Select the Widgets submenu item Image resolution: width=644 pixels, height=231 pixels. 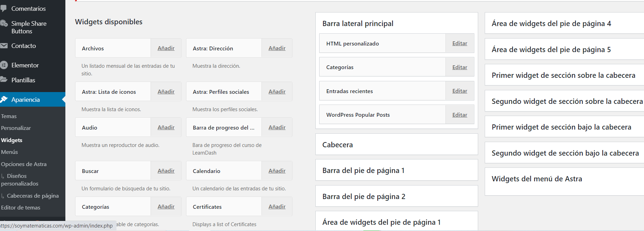tap(11, 140)
